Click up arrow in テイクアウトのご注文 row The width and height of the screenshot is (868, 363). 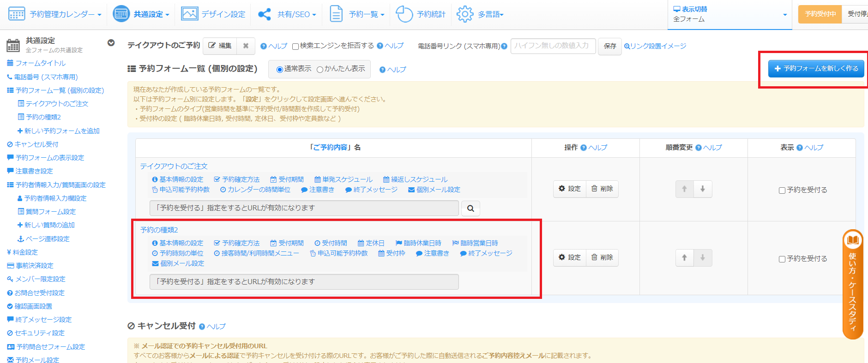pyautogui.click(x=685, y=189)
